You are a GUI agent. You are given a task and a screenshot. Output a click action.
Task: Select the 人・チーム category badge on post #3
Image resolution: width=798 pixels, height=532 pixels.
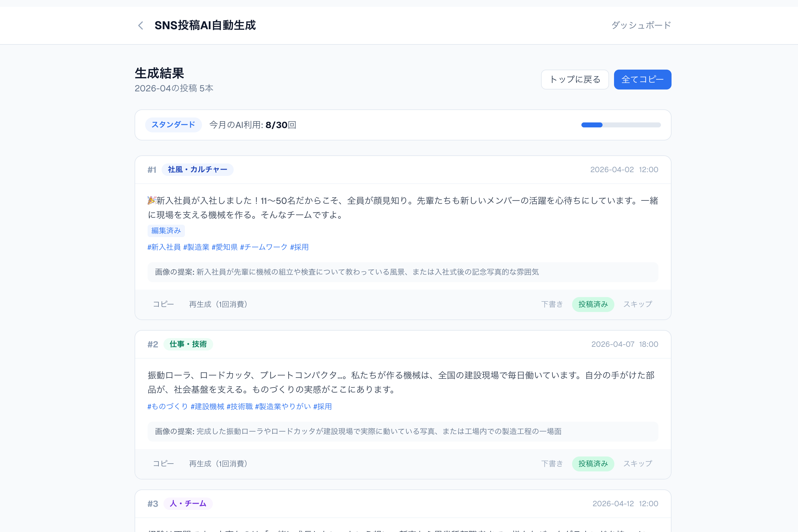tap(188, 503)
